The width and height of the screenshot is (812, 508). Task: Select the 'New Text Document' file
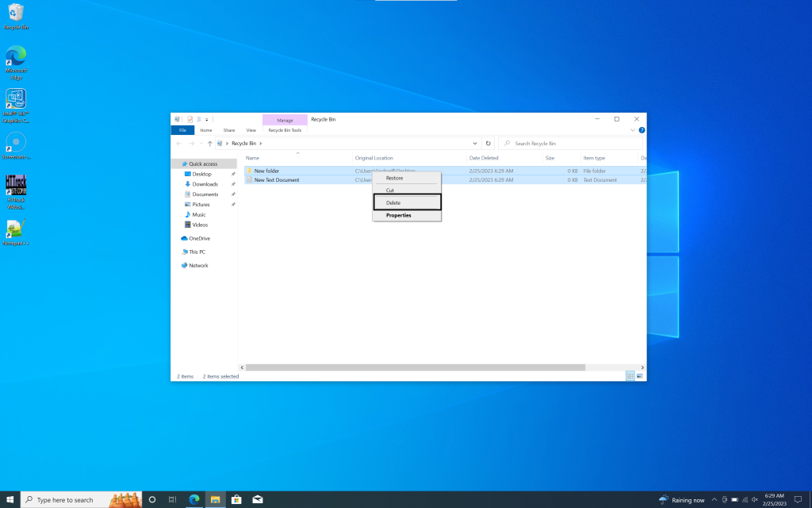pyautogui.click(x=277, y=180)
